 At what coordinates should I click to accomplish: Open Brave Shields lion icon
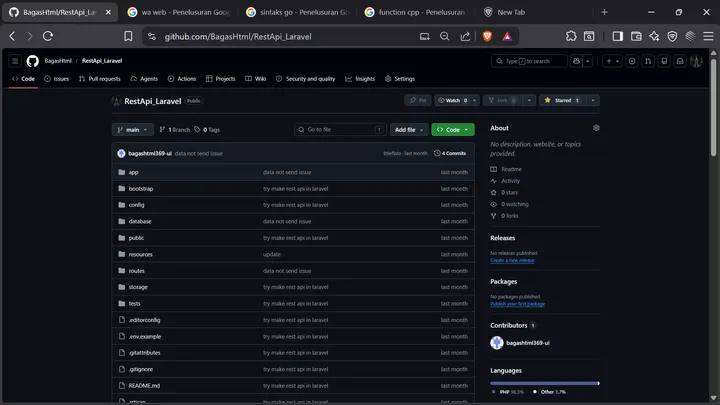pos(487,36)
